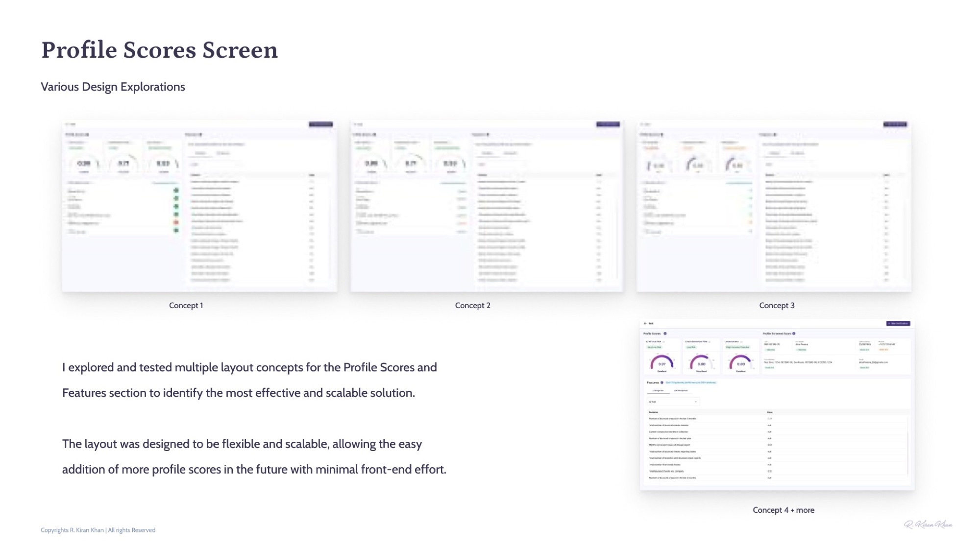Click the 'Value' column header in the table
Screen dimensions: 980x551
[x=770, y=412]
